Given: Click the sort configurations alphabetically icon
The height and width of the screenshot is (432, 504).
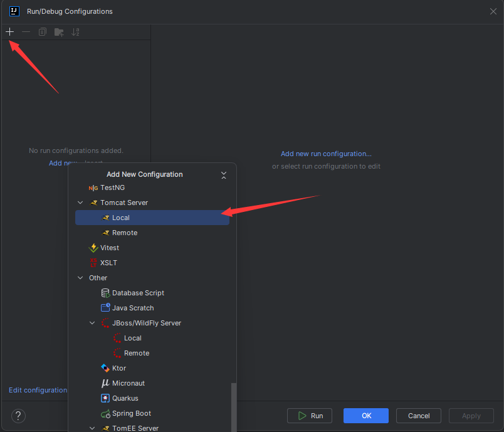Looking at the screenshot, I should tap(75, 32).
